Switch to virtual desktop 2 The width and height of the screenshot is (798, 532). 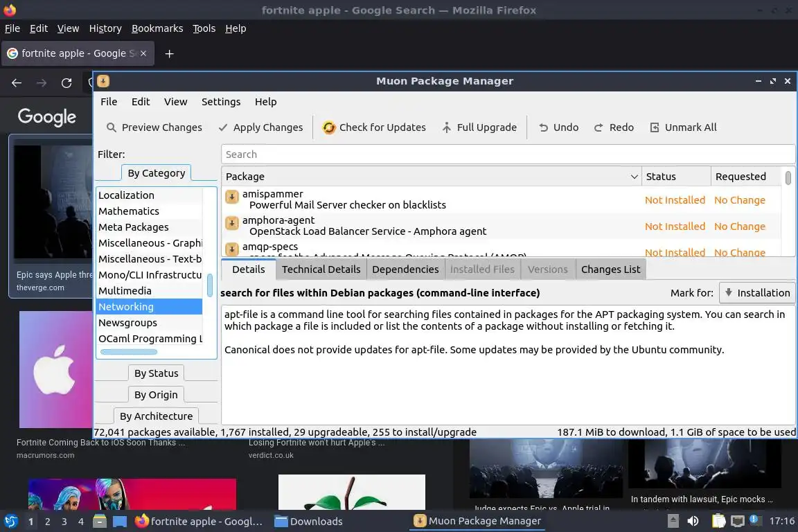point(47,522)
